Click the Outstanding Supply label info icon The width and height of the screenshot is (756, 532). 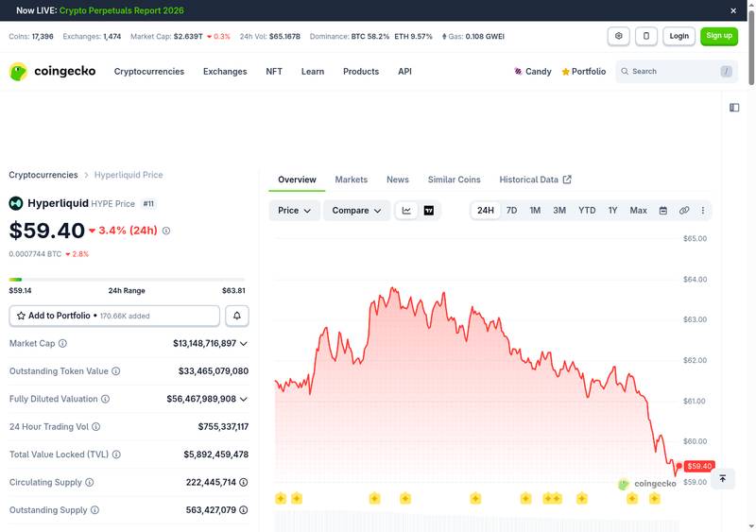click(95, 510)
